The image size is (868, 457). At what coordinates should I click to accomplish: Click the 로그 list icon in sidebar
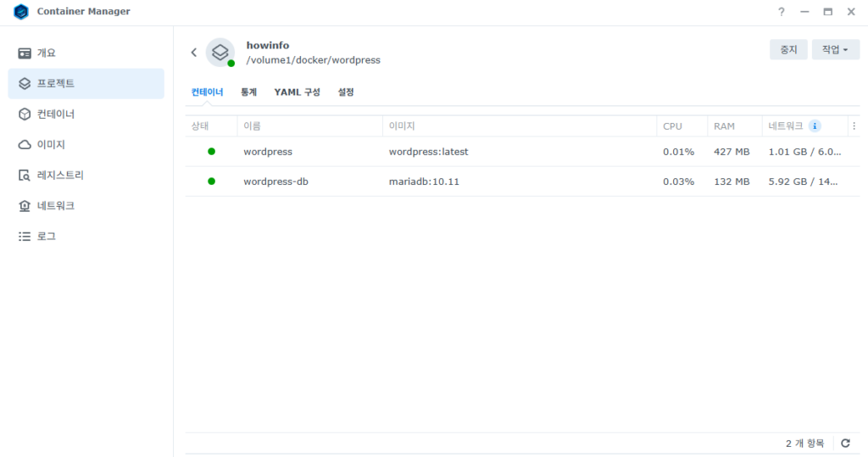click(x=25, y=237)
